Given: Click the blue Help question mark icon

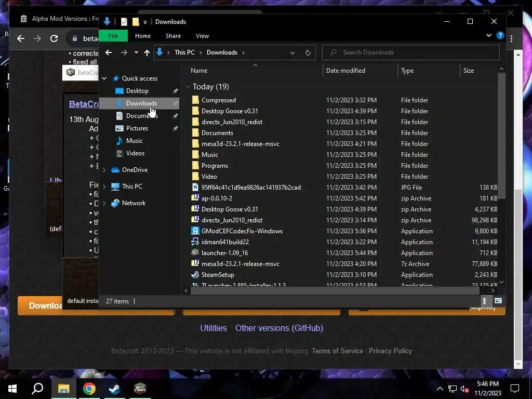Looking at the screenshot, I should coord(500,35).
